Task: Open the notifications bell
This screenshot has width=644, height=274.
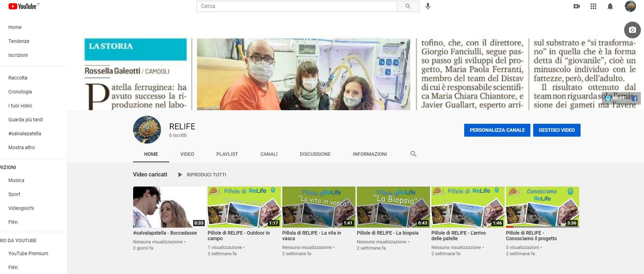Action: point(610,6)
